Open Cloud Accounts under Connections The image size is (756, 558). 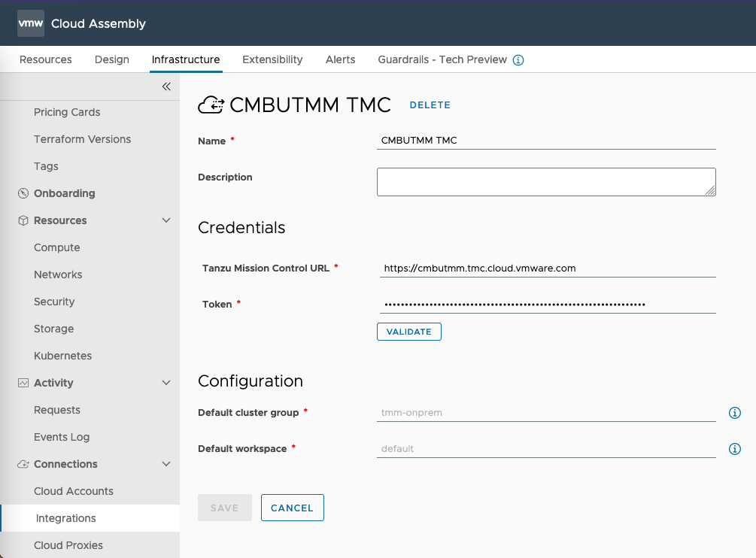pos(74,491)
